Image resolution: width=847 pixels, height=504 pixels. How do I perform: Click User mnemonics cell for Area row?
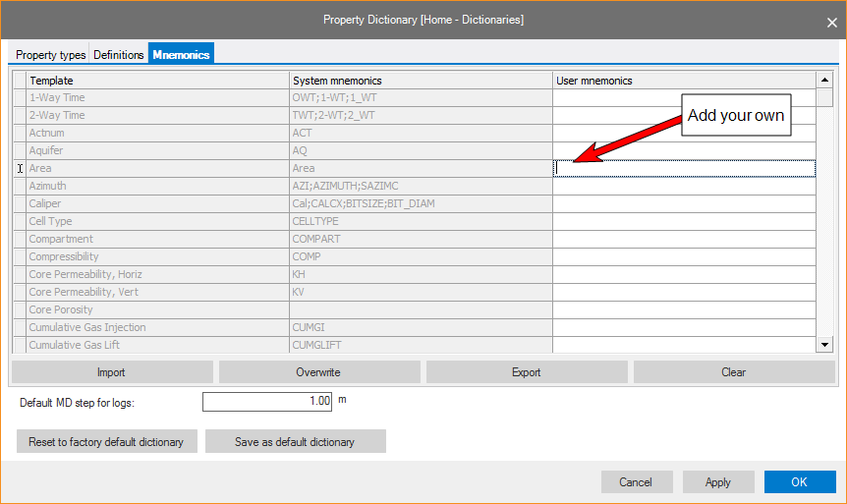[x=684, y=169]
